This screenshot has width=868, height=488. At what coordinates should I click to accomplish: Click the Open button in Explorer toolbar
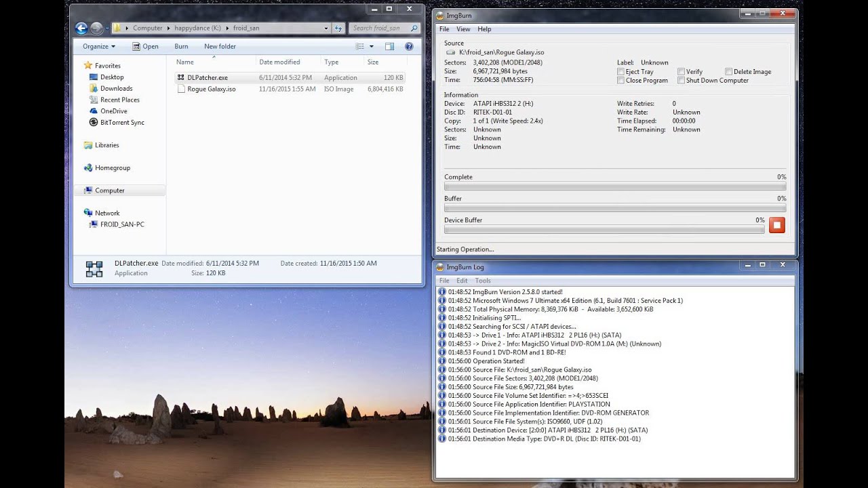145,46
